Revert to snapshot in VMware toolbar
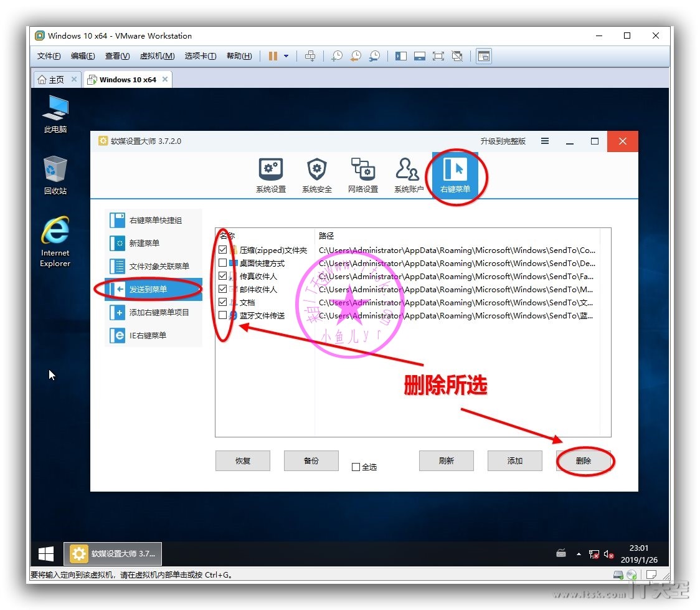 356,56
